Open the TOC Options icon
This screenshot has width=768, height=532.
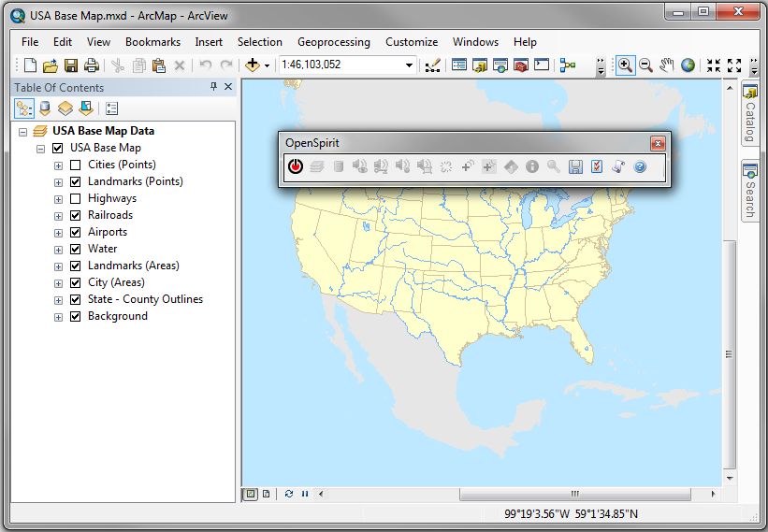111,108
